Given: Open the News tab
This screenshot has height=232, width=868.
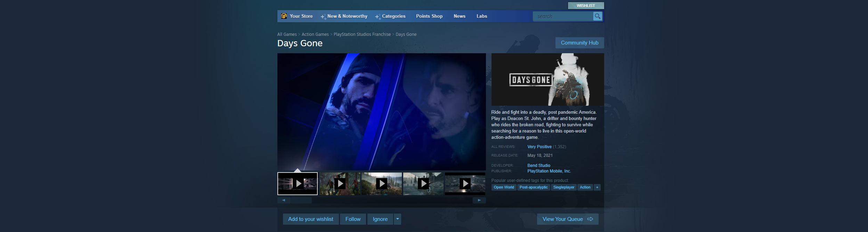Looking at the screenshot, I should point(460,16).
